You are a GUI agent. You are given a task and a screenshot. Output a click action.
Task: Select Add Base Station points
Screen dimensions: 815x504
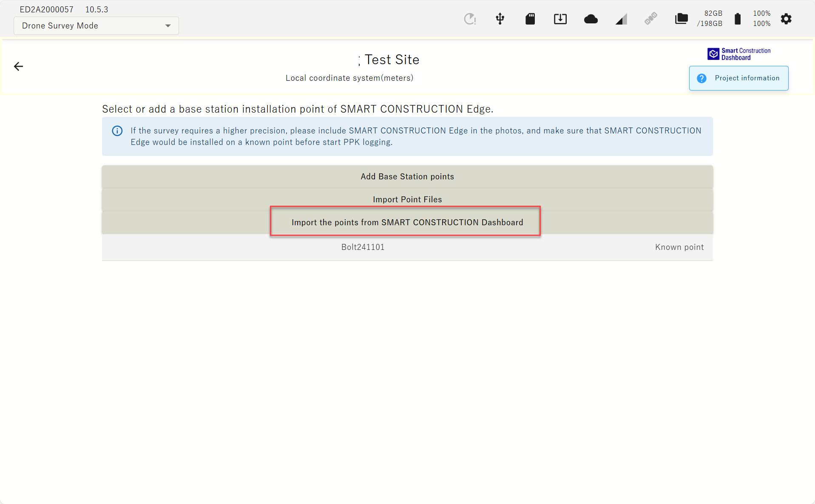(x=407, y=177)
